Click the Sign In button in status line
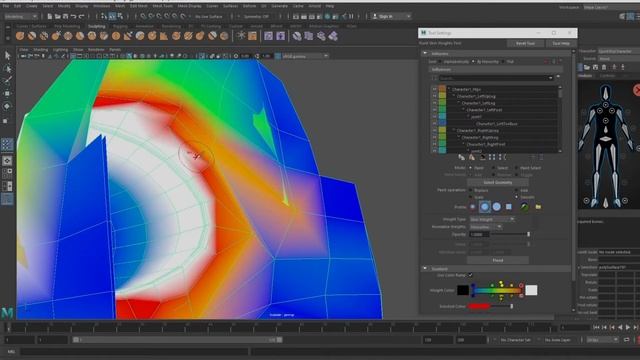The height and width of the screenshot is (360, 640). (391, 16)
